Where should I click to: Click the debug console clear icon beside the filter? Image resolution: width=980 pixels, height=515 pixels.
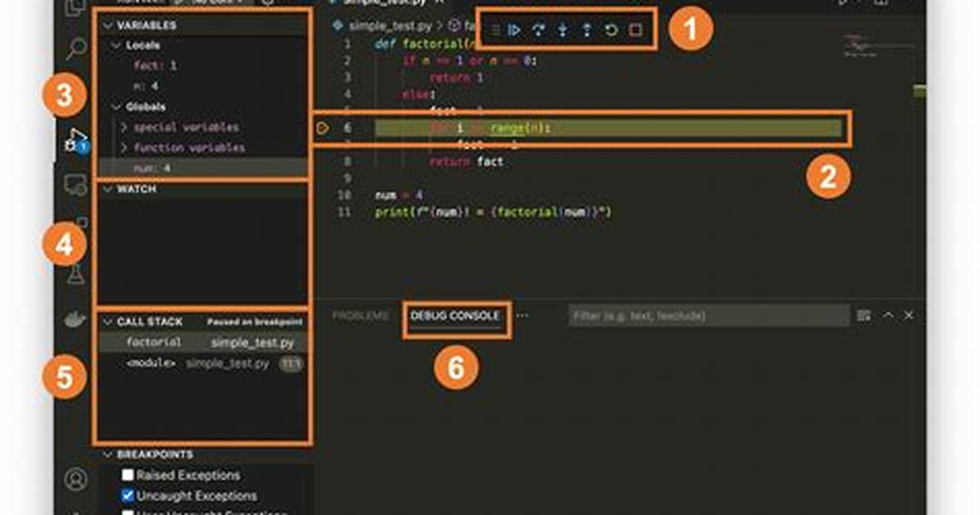(x=864, y=316)
